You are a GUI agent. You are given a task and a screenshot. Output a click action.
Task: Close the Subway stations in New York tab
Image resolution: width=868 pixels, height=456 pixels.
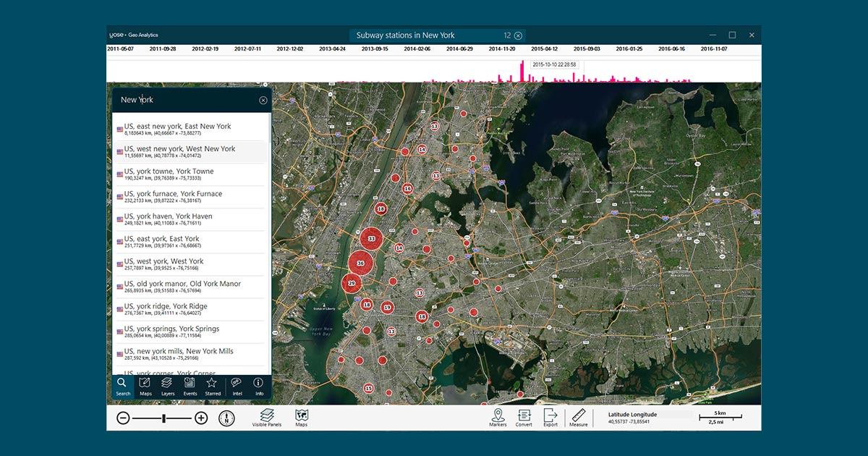518,35
